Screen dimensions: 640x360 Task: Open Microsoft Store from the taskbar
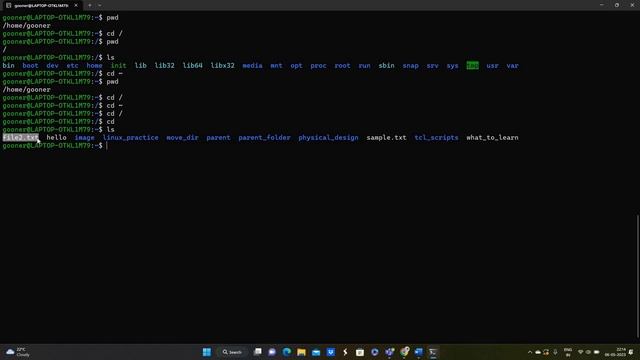(360, 352)
